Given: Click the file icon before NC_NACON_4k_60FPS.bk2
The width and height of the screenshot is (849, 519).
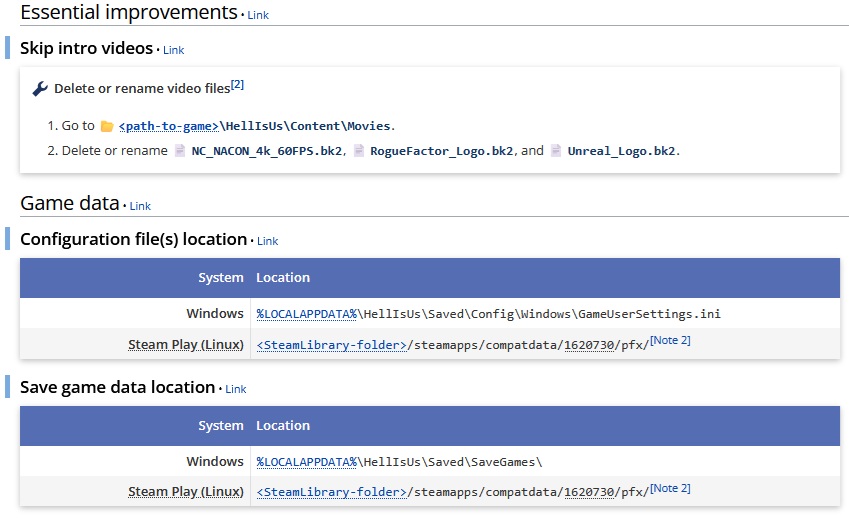Looking at the screenshot, I should point(180,151).
